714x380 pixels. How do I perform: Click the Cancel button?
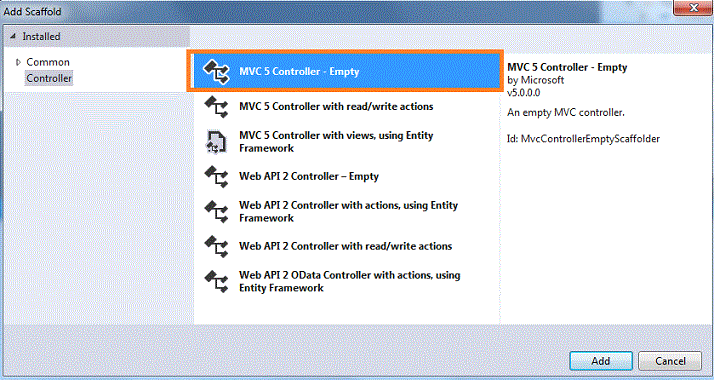[670, 361]
